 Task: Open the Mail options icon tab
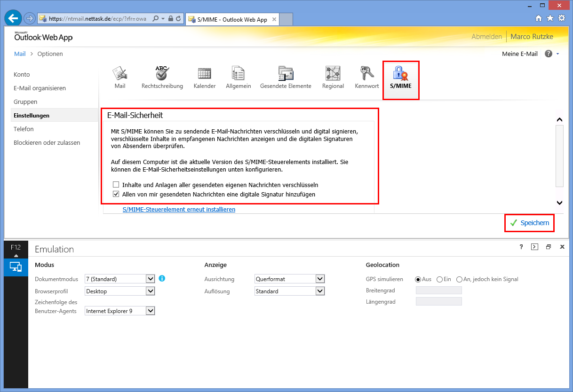(x=120, y=78)
